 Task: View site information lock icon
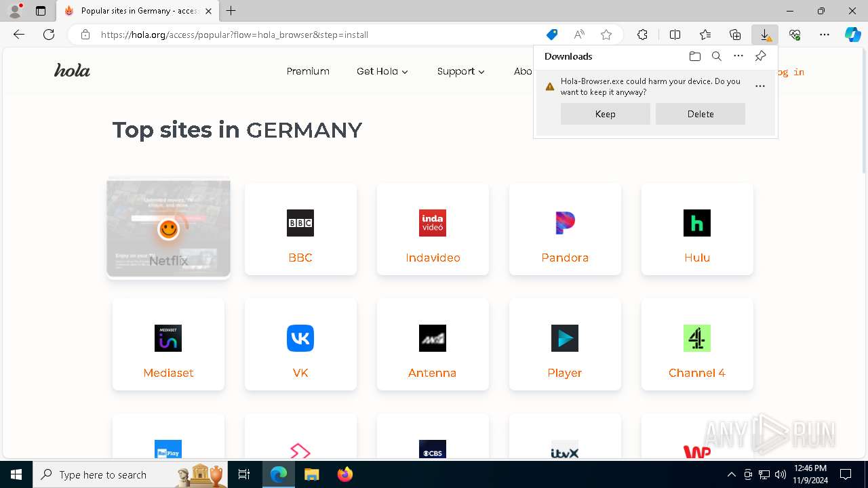tap(85, 35)
